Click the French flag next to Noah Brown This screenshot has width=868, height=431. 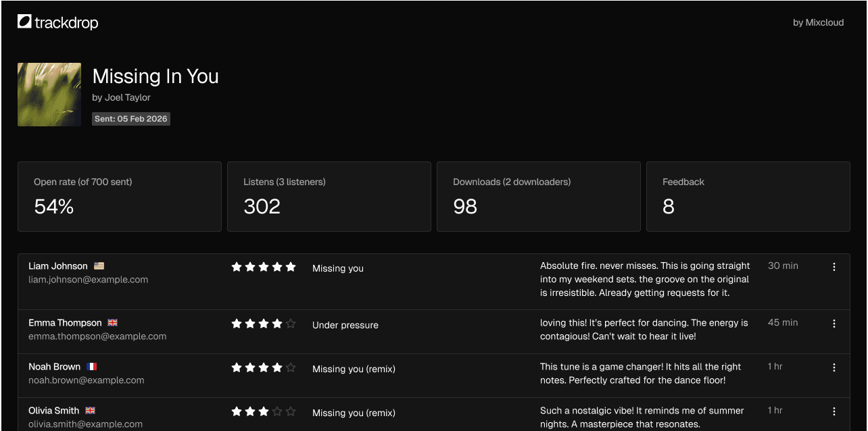coord(92,367)
